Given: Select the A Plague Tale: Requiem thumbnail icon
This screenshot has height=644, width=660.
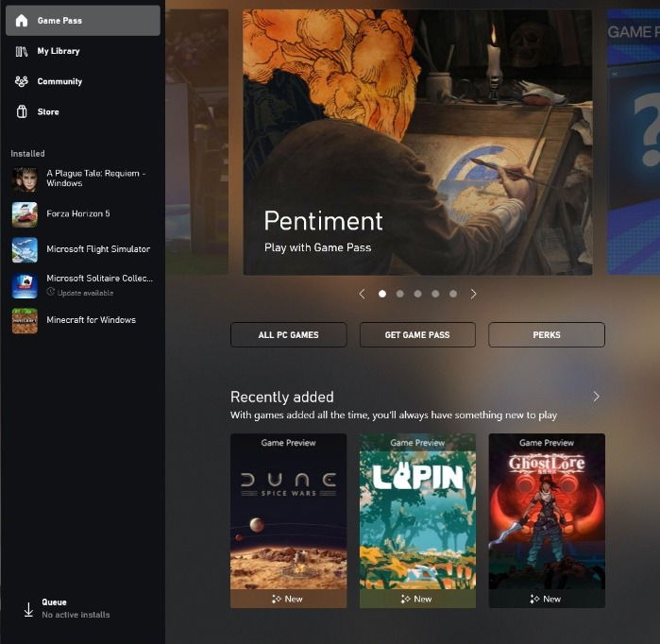Looking at the screenshot, I should point(25,179).
